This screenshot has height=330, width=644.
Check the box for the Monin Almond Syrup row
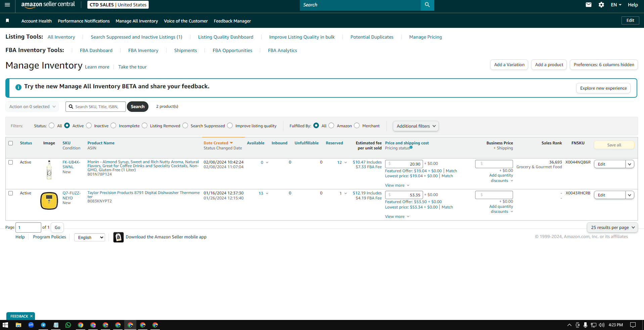pyautogui.click(x=11, y=162)
